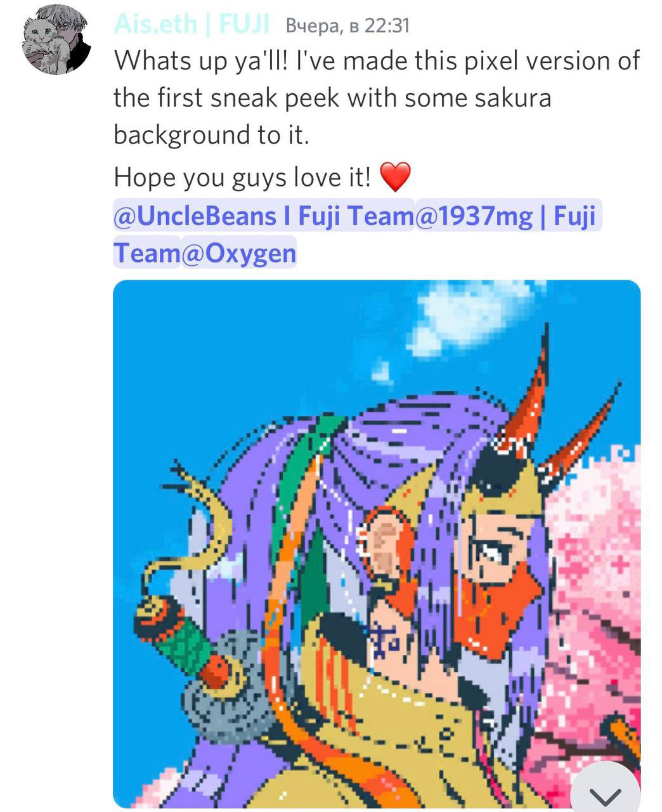Click the red heart emoji

point(395,177)
